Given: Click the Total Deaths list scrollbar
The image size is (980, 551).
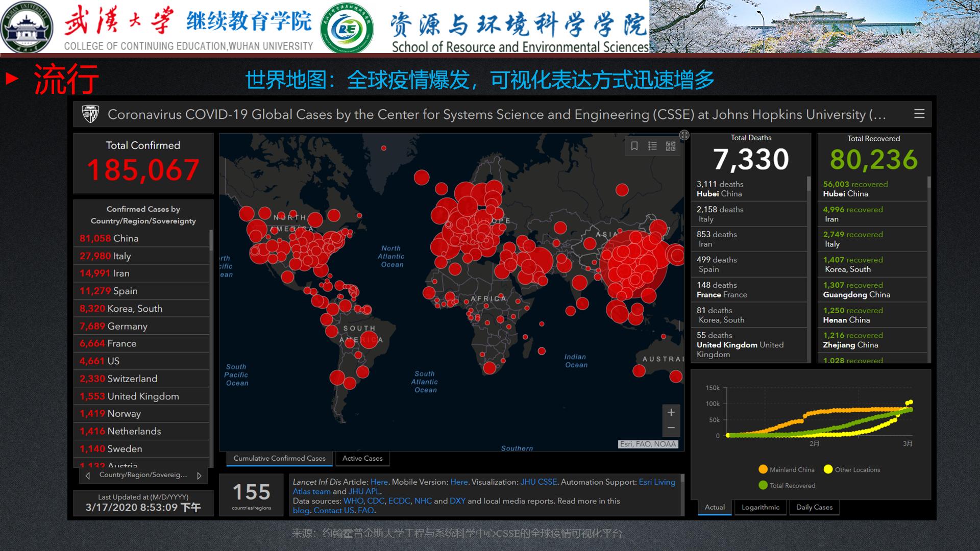Looking at the screenshot, I should pyautogui.click(x=808, y=184).
